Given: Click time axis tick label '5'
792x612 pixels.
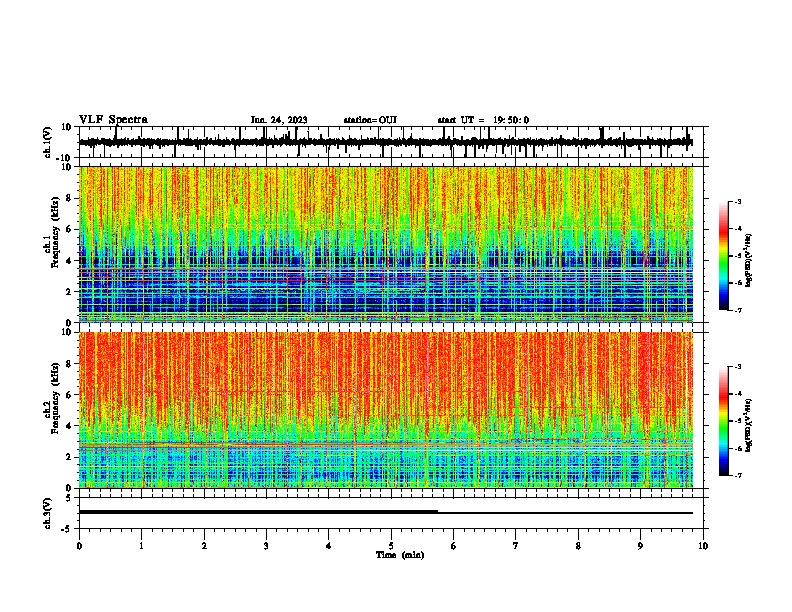Looking at the screenshot, I should click(391, 546).
